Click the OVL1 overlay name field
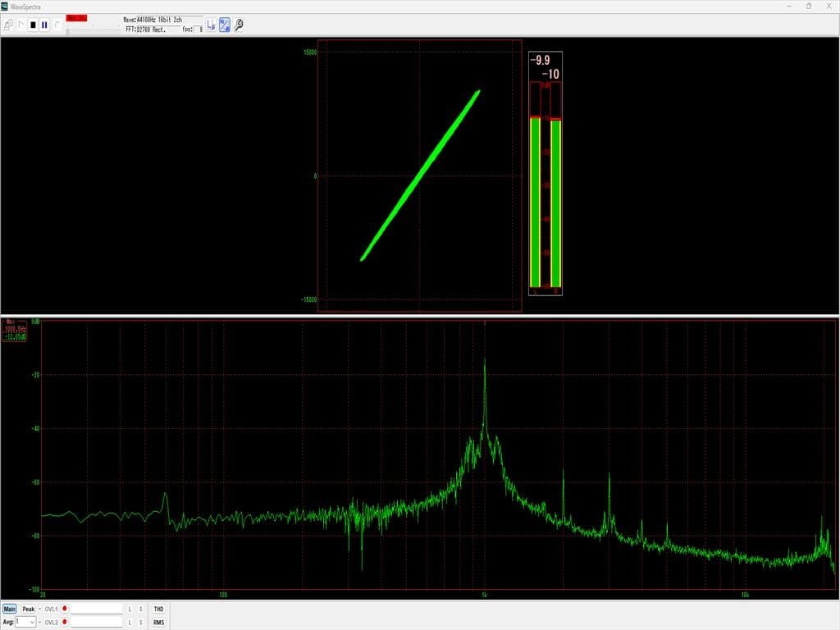The image size is (840, 630). (x=96, y=609)
